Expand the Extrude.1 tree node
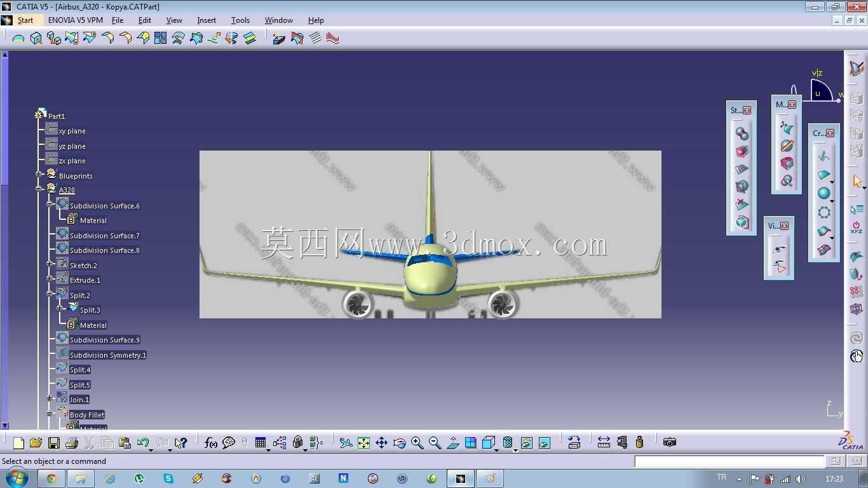 tap(50, 278)
